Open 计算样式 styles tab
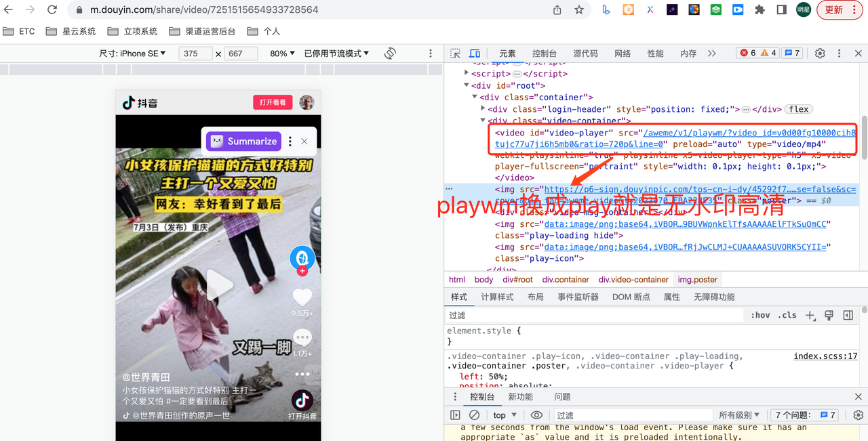This screenshot has height=441, width=868. tap(497, 297)
